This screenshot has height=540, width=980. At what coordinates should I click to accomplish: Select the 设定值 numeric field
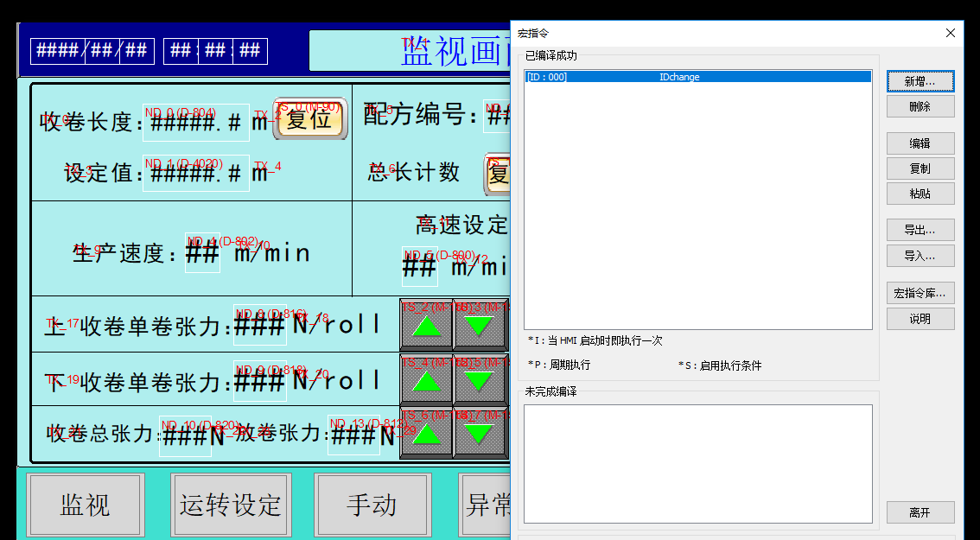(196, 173)
